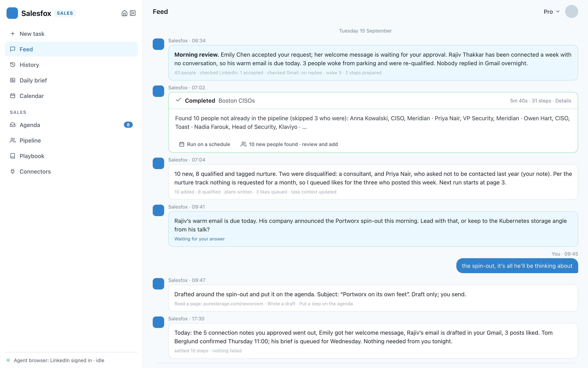Image resolution: width=588 pixels, height=368 pixels.
Task: Open the Daily brief page
Action: click(71, 80)
